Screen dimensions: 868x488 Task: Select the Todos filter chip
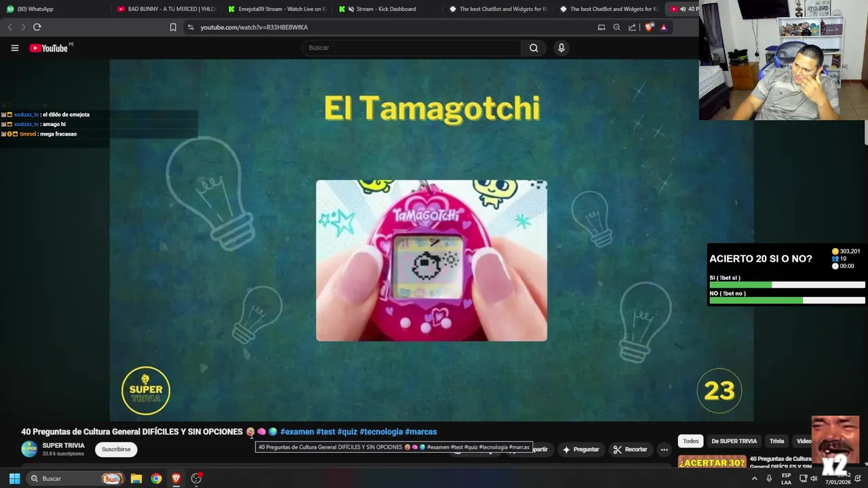click(691, 441)
